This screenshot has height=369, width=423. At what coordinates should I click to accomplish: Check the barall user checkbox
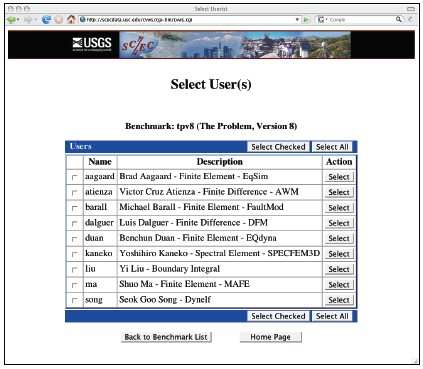(x=74, y=208)
